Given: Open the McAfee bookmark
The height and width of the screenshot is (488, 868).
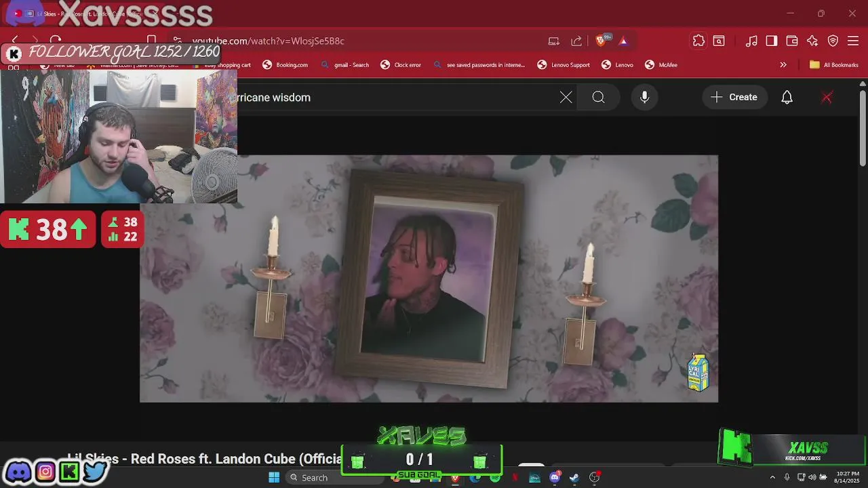Looking at the screenshot, I should [x=661, y=65].
